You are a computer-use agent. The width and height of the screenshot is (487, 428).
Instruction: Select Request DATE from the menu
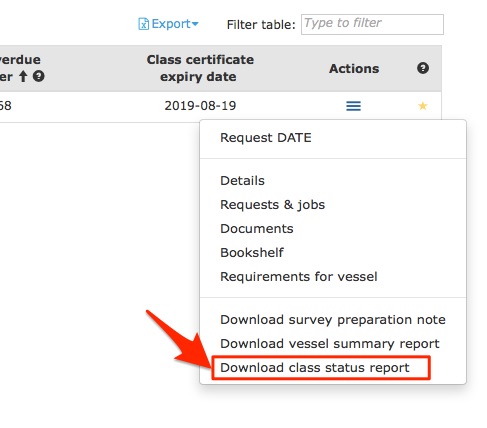pos(266,138)
